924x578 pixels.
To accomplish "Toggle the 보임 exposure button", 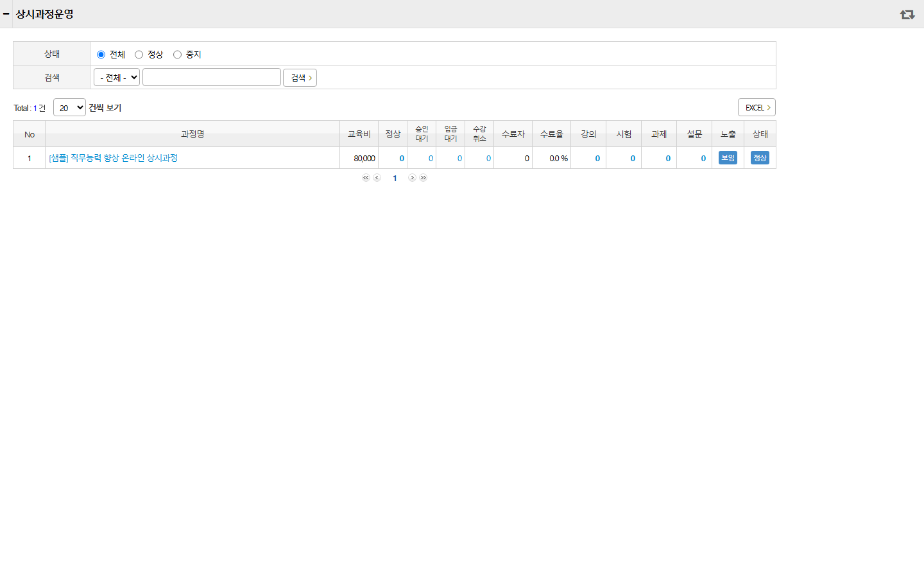I will point(728,158).
